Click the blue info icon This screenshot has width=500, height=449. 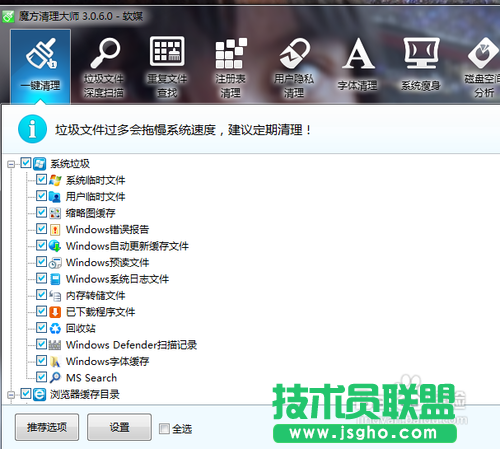click(32, 129)
